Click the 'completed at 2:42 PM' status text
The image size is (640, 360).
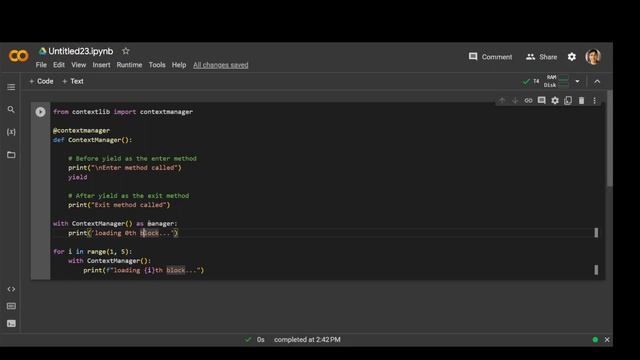307,340
